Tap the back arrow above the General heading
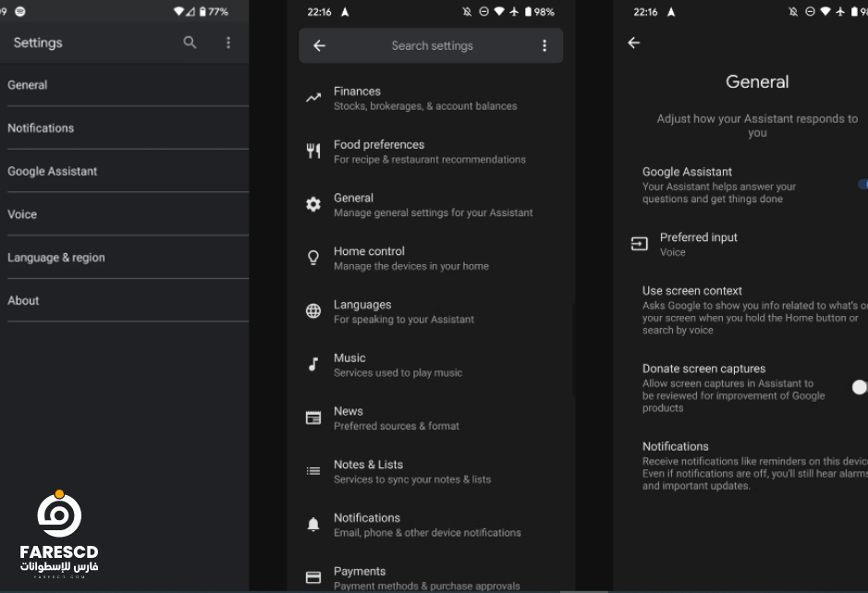This screenshot has width=868, height=593. coord(634,42)
